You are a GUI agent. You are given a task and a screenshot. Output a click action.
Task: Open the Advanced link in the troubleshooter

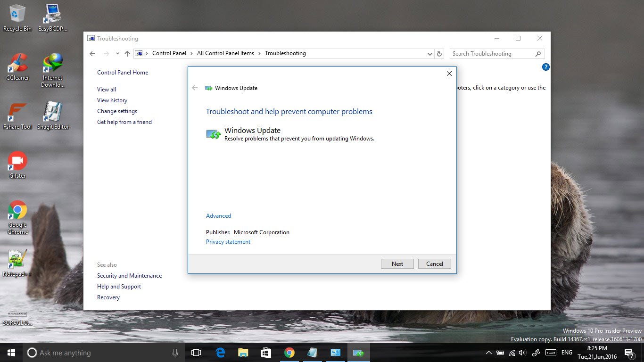point(218,216)
